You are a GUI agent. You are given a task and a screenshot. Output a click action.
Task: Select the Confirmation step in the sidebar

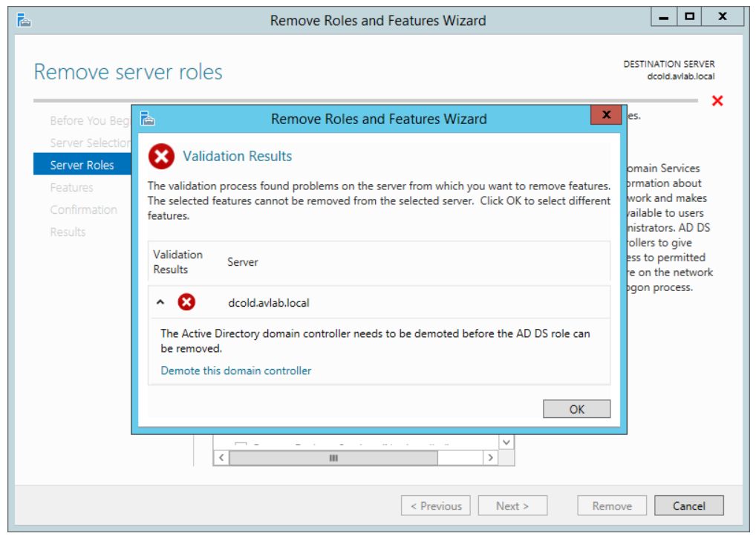83,209
